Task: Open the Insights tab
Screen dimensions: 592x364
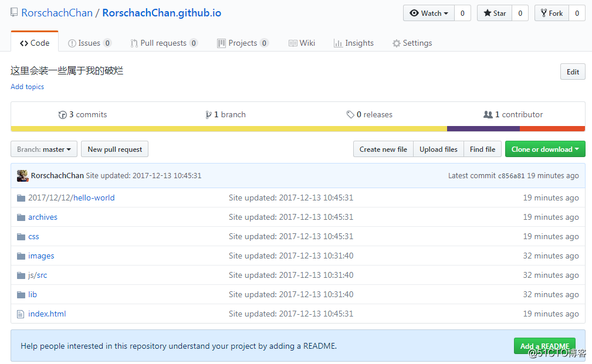Action: (354, 43)
